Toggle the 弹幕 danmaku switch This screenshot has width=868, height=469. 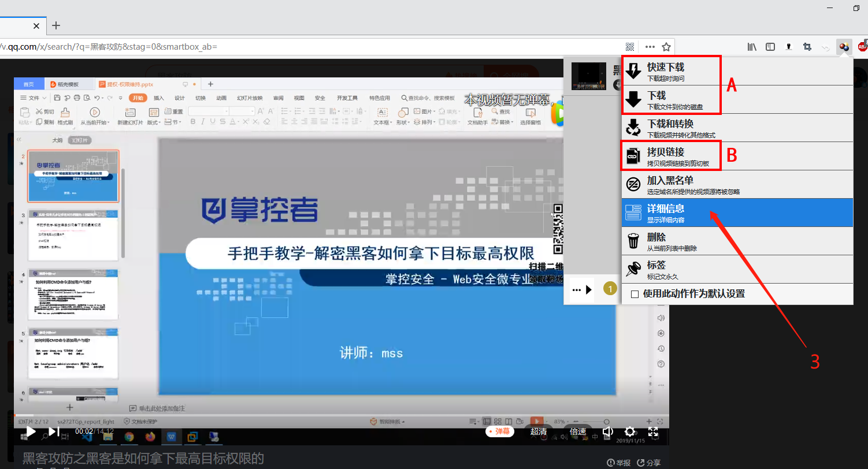[x=500, y=431]
